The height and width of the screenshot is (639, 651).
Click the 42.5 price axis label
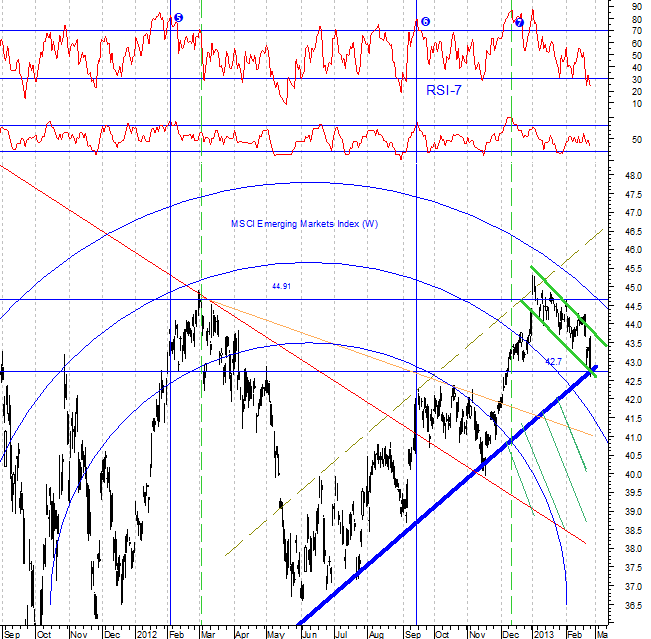point(633,381)
